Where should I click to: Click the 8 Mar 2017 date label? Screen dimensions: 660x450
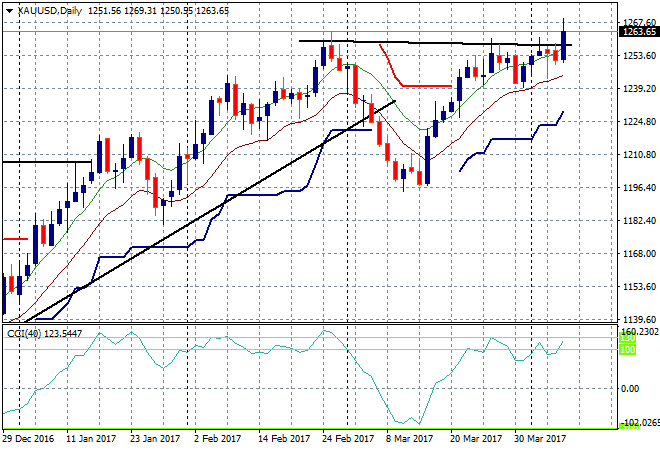pos(410,439)
